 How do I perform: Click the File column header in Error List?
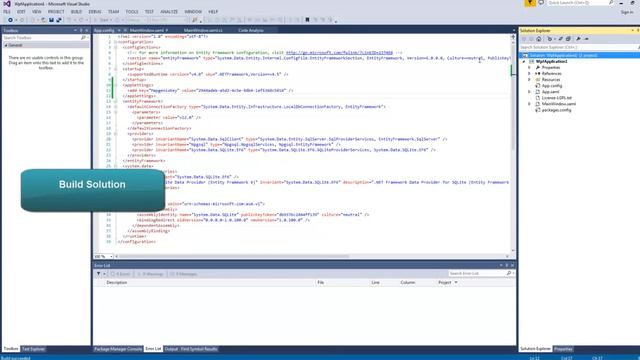tap(320, 282)
